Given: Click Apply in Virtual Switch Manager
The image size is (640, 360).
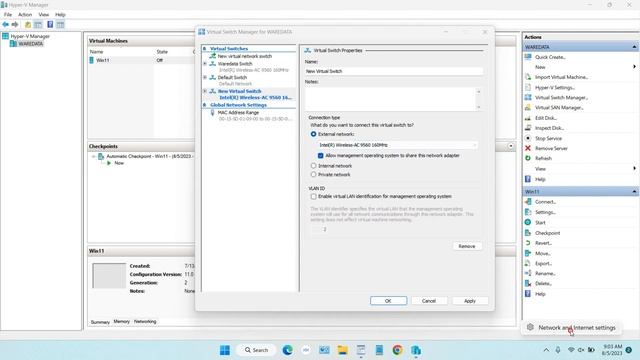Looking at the screenshot, I should [x=470, y=301].
